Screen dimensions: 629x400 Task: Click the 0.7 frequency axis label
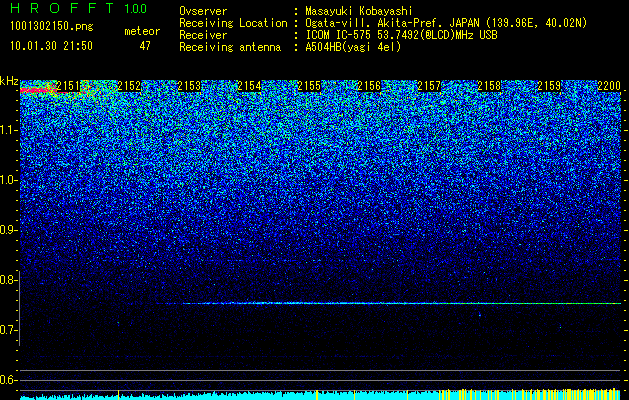(9, 330)
